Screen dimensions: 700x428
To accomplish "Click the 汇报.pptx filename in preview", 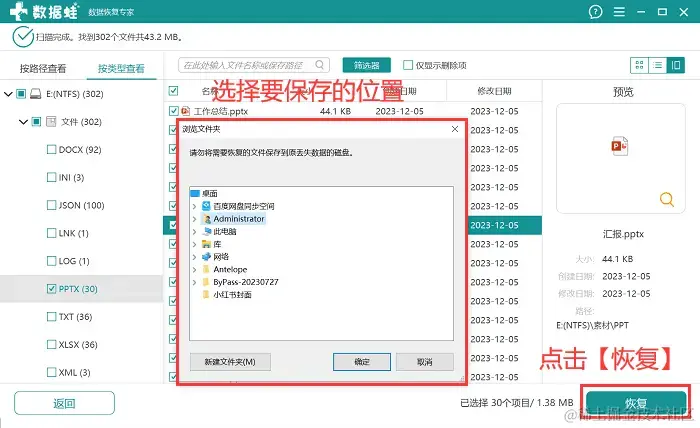I will (x=623, y=234).
